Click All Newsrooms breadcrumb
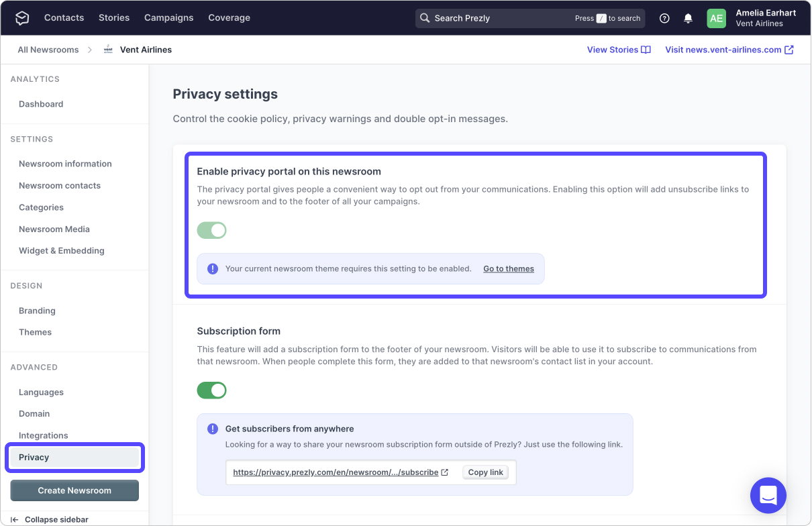Image resolution: width=812 pixels, height=526 pixels. (48, 50)
